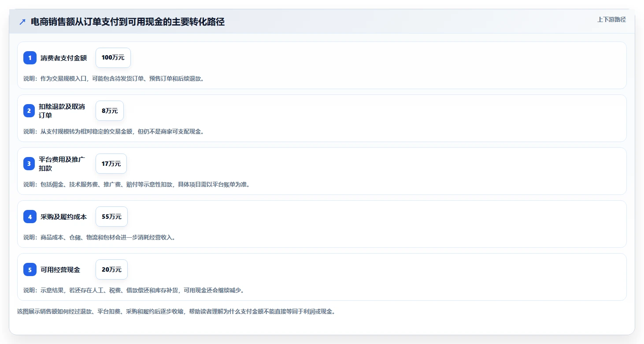Viewport: 644px width, 344px height.
Task: Click the note mentioning 预售订单和后续退款
Action: click(x=114, y=79)
